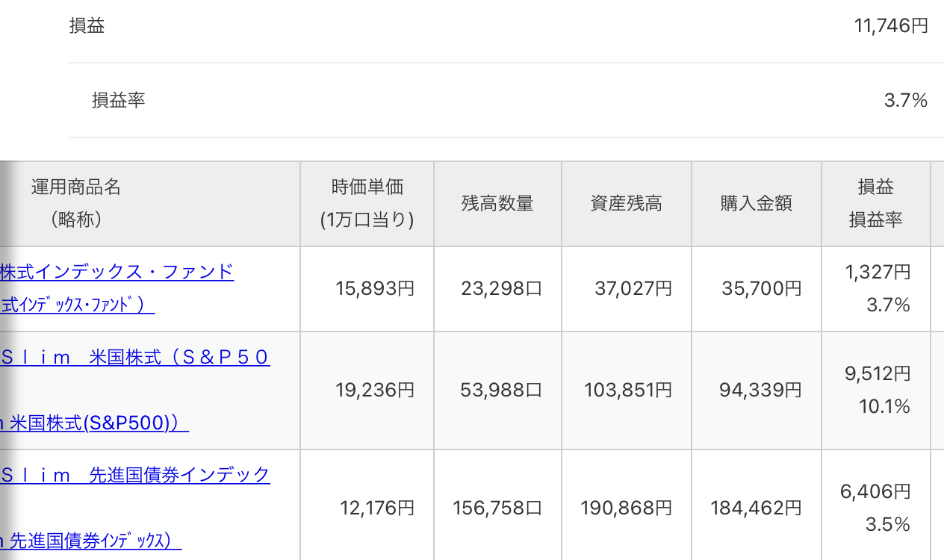
Task: Click the overall 損益率 value 3.7%
Action: (x=905, y=100)
